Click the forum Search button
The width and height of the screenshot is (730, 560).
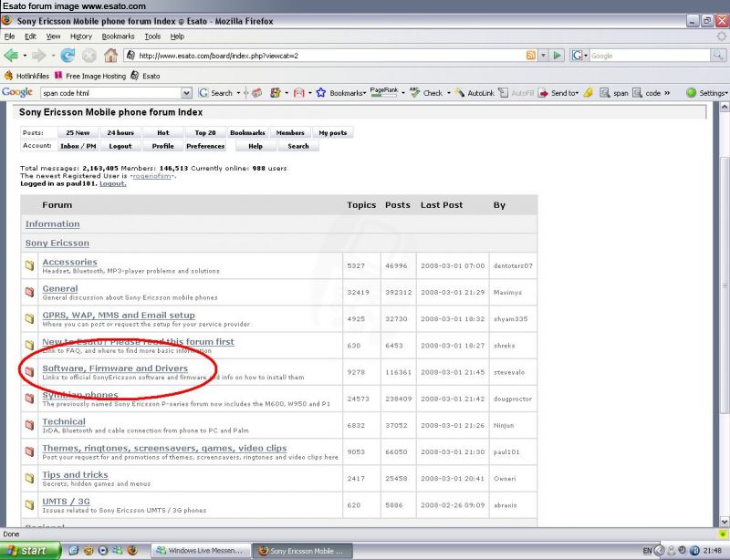[298, 146]
